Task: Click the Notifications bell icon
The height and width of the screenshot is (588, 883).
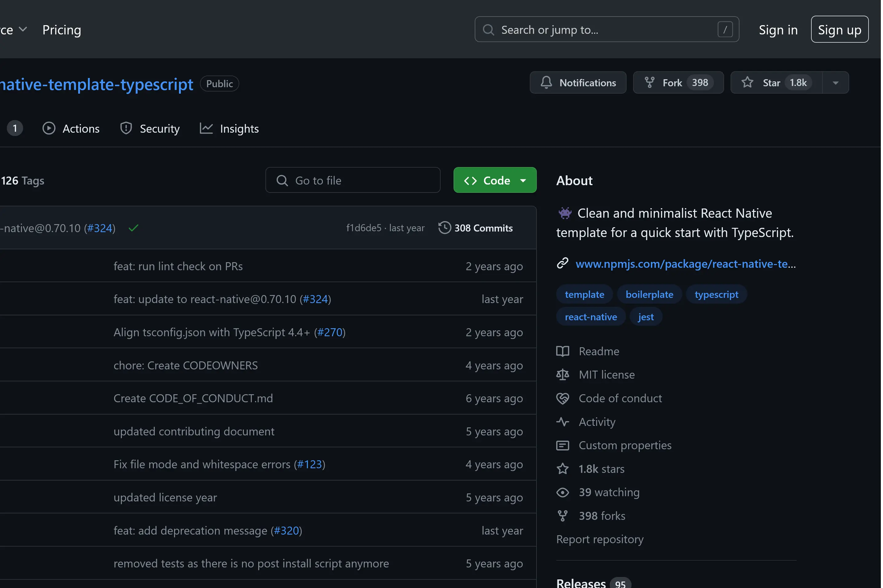Action: click(x=546, y=83)
